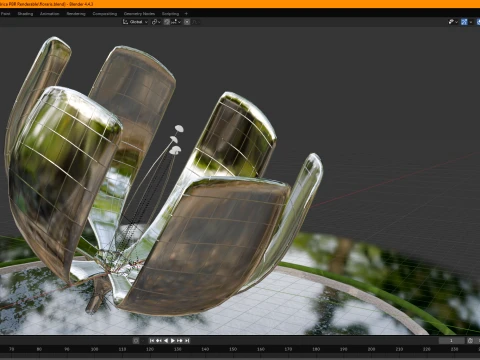Open the transform pivot point dropdown
This screenshot has height=360, width=480.
[156, 22]
